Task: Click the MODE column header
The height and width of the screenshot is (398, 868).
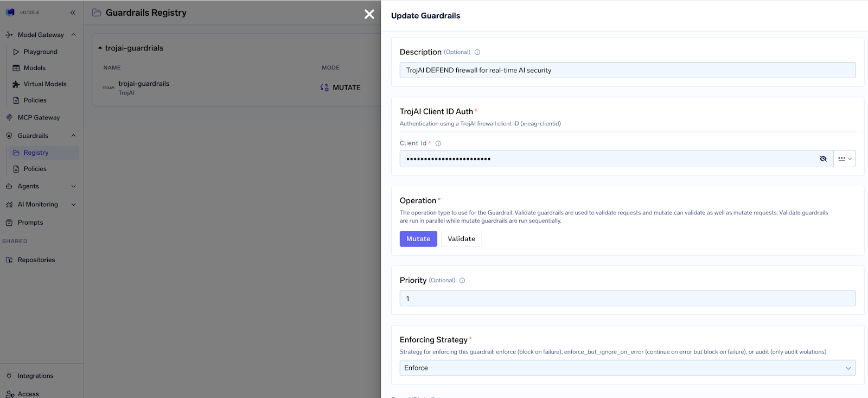Action: pos(330,68)
